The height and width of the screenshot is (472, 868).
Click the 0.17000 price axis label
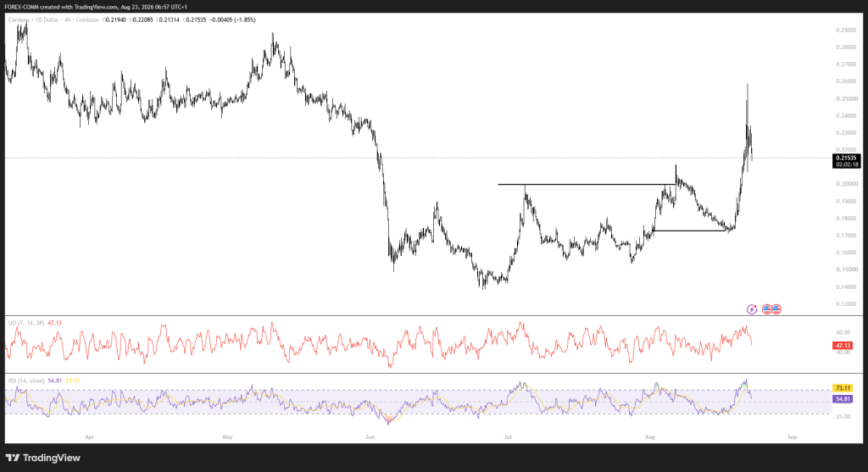click(x=847, y=236)
